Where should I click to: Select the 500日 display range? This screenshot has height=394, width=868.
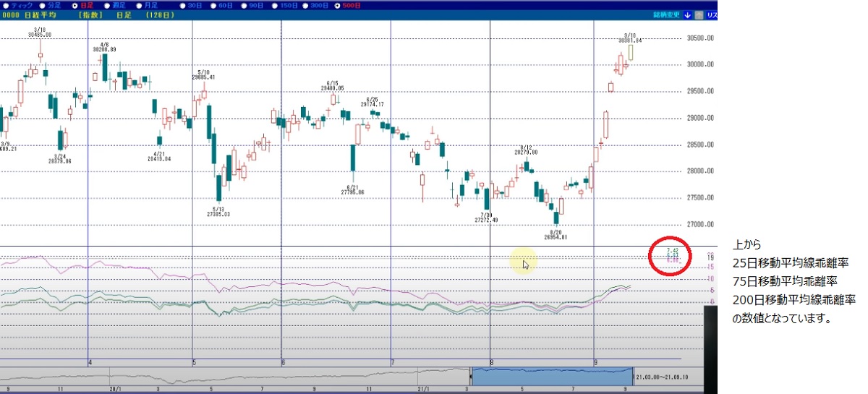(x=338, y=5)
